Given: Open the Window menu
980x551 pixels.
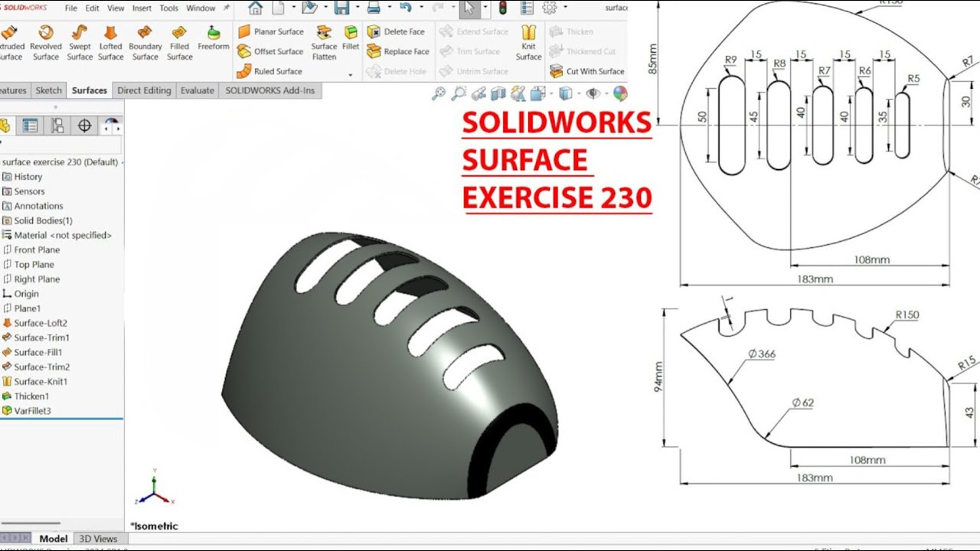Looking at the screenshot, I should [x=201, y=8].
